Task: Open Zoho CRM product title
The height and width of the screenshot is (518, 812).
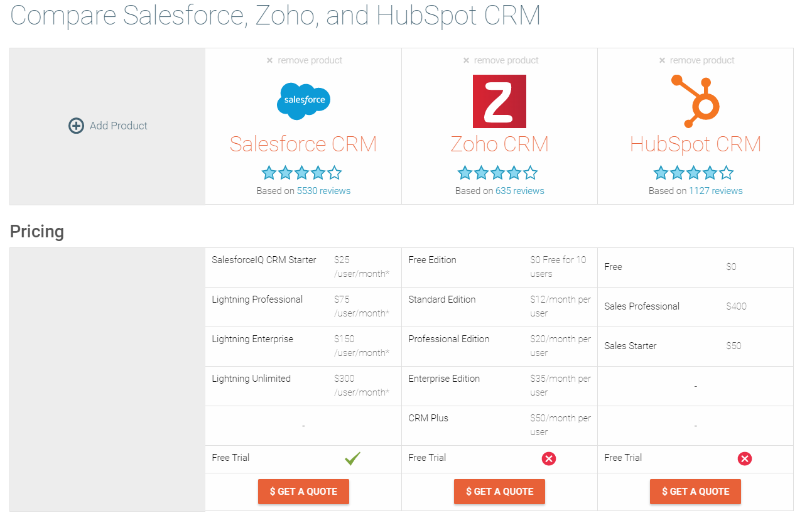Action: 499,144
